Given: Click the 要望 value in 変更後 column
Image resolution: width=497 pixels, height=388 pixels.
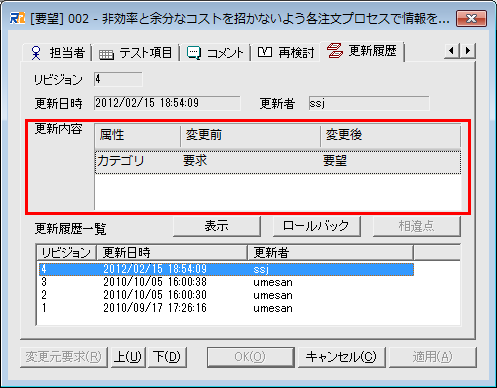Looking at the screenshot, I should pyautogui.click(x=335, y=161).
